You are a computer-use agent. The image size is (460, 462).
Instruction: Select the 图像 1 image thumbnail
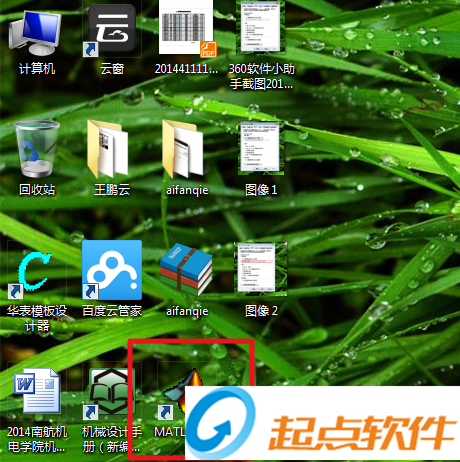pyautogui.click(x=261, y=148)
